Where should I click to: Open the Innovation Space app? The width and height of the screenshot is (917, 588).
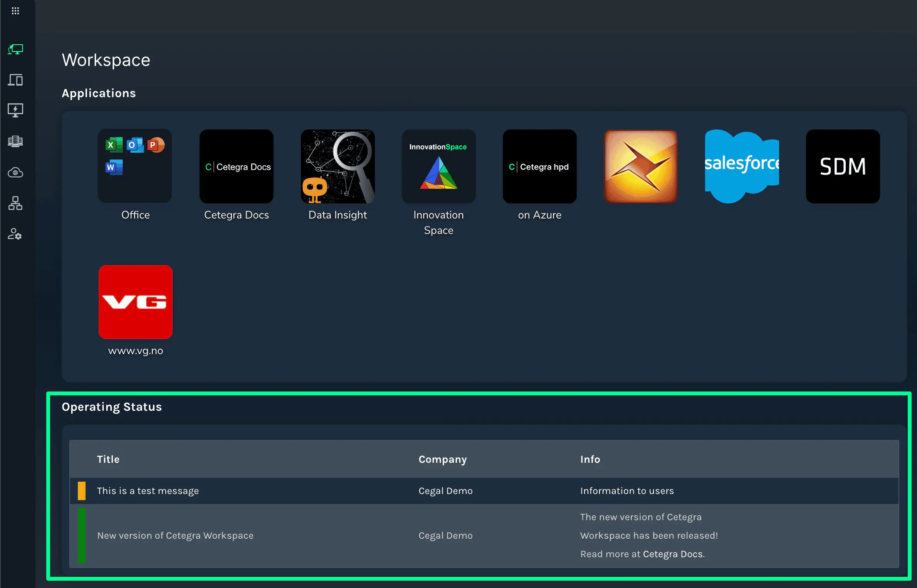[x=438, y=166]
